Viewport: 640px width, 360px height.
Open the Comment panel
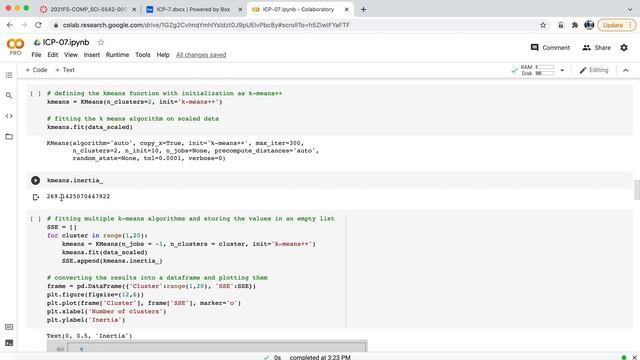point(550,47)
